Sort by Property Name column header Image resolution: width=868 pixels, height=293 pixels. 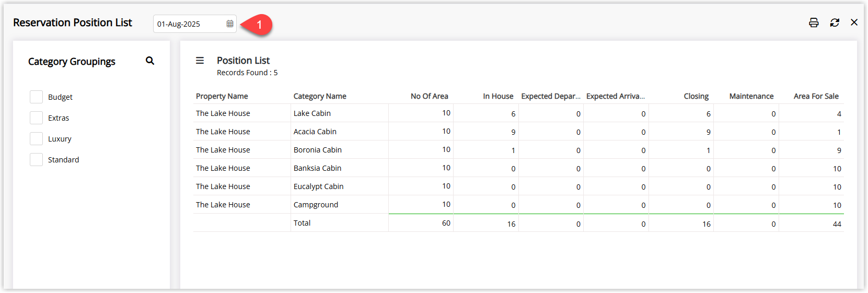pyautogui.click(x=222, y=96)
